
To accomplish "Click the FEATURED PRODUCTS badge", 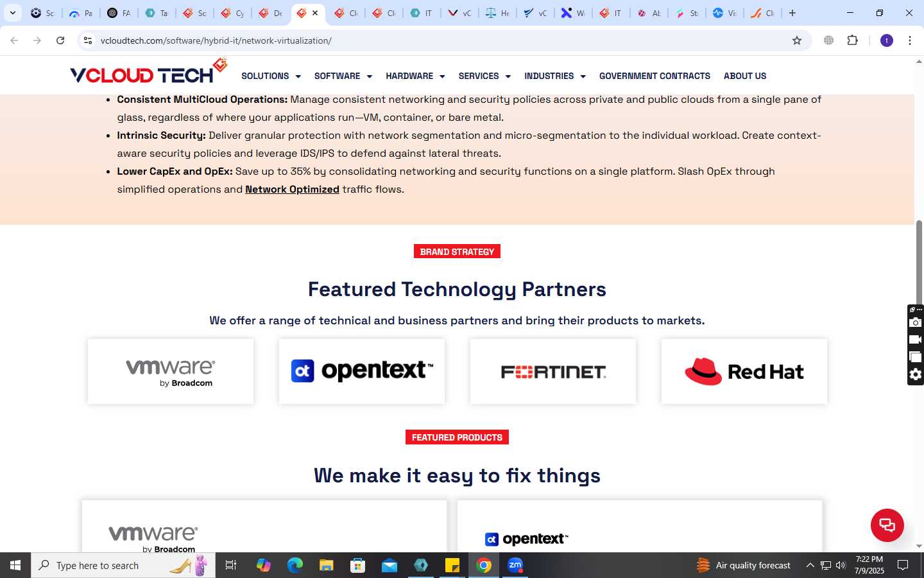I will (x=457, y=437).
